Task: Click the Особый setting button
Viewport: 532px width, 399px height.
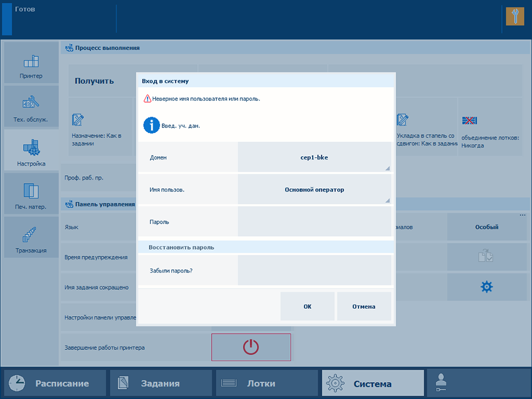Action: tap(486, 227)
